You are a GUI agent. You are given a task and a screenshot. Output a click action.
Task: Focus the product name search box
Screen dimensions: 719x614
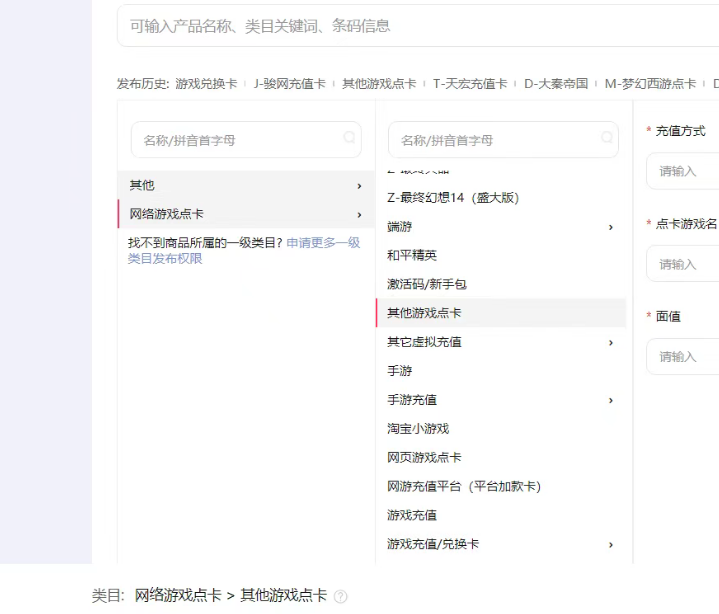(x=420, y=26)
